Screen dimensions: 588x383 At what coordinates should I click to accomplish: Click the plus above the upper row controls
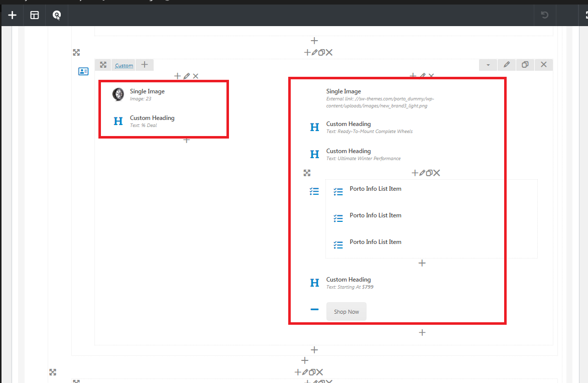314,41
